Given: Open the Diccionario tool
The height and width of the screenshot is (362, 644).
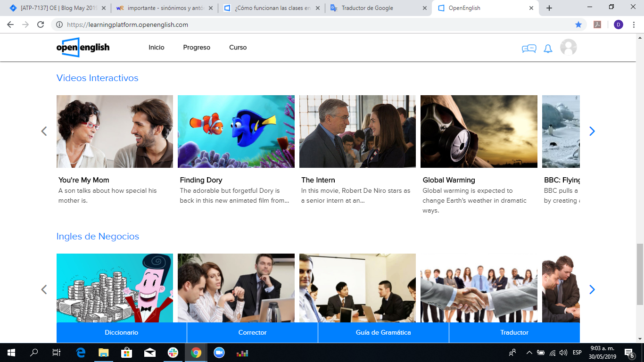Looking at the screenshot, I should 122,332.
